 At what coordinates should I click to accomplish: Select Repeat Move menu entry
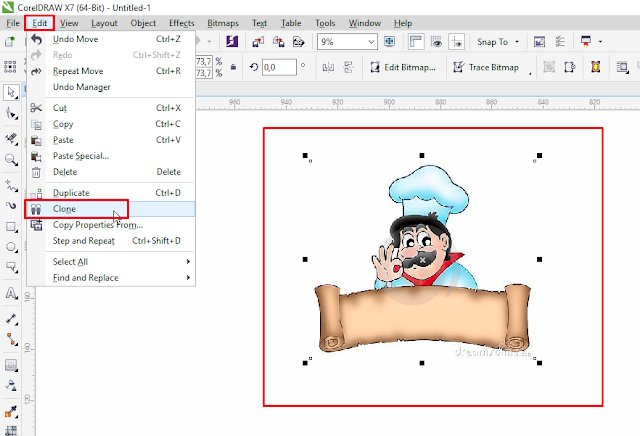coord(111,71)
